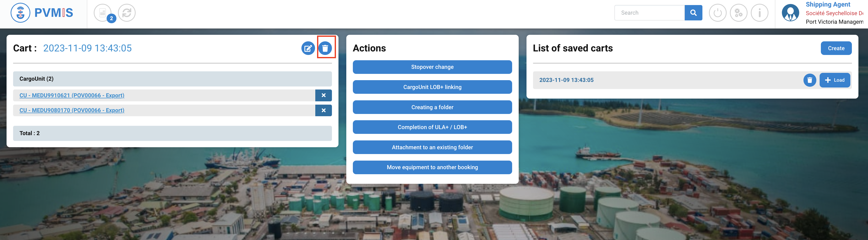
Task: Open the settings gears icon
Action: click(x=738, y=13)
